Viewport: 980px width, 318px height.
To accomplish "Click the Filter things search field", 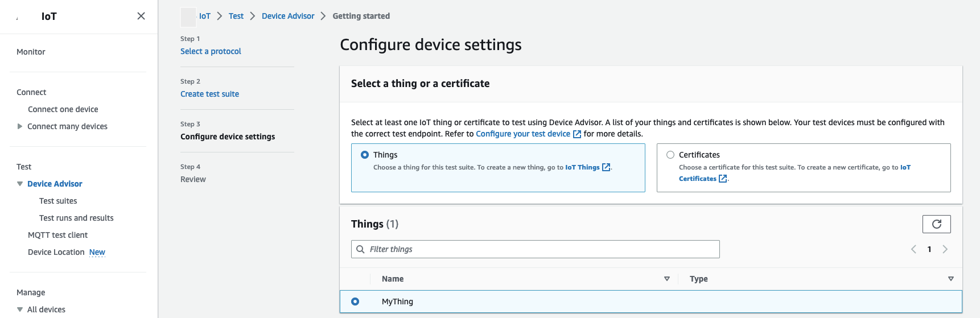I will click(541, 249).
